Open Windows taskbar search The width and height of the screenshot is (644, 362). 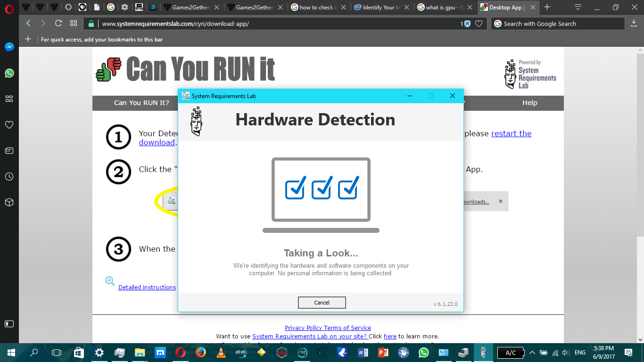34,352
